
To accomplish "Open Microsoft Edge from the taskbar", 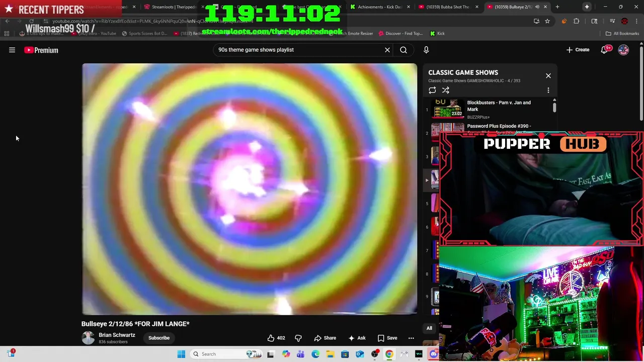I will tap(315, 354).
